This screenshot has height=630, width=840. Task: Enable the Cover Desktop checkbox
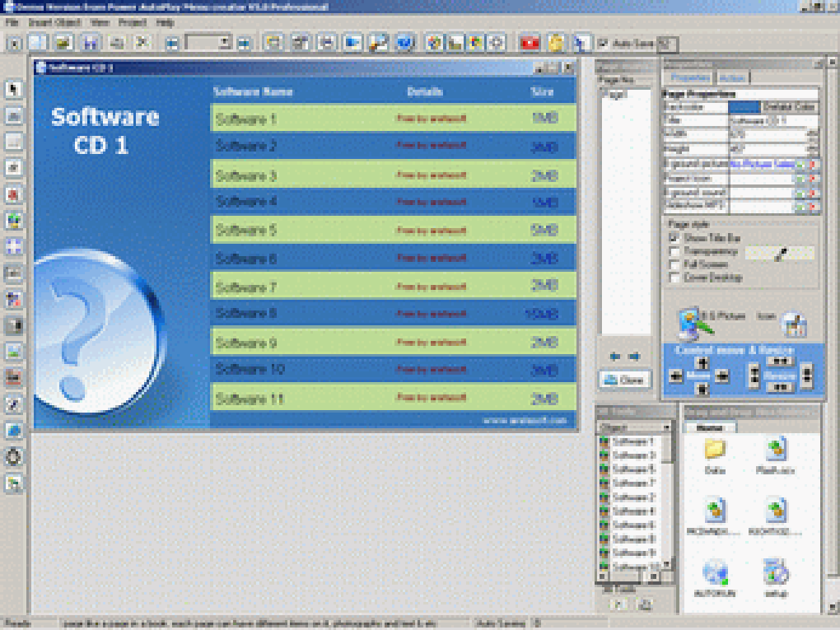click(x=674, y=278)
